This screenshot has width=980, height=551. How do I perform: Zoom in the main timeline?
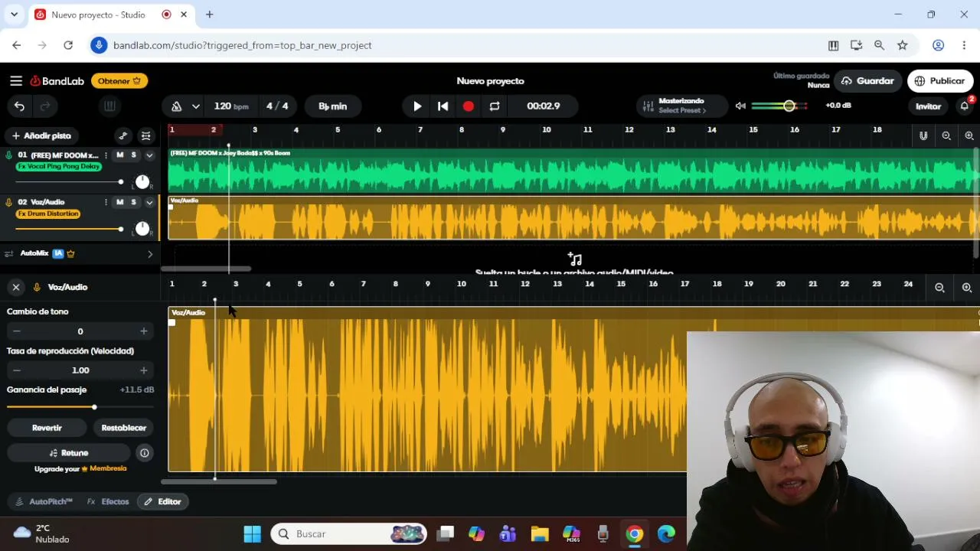click(969, 135)
